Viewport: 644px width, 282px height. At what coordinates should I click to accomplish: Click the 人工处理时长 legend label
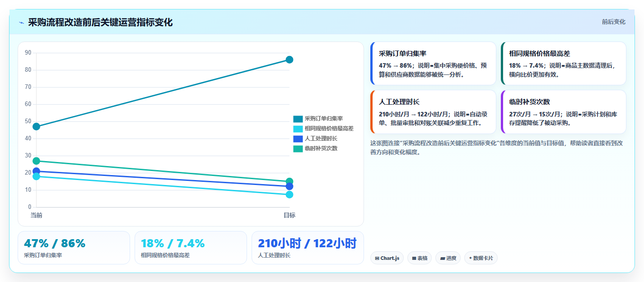[321, 139]
